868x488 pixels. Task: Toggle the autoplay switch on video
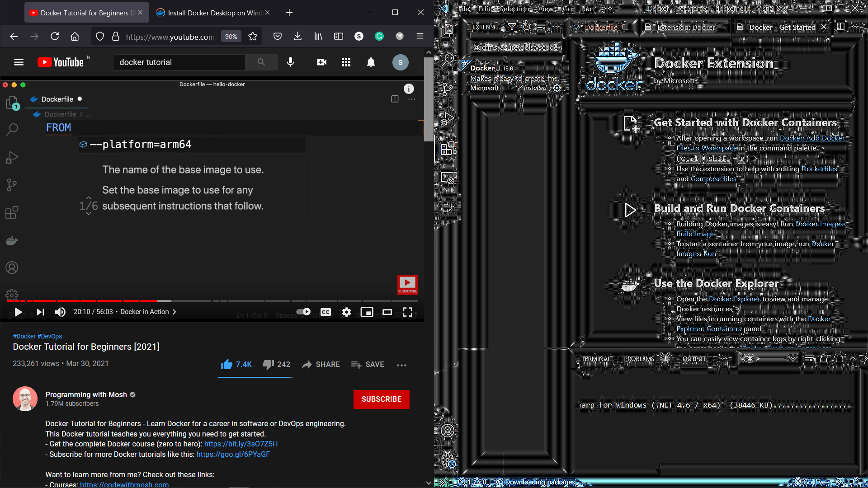tap(303, 312)
